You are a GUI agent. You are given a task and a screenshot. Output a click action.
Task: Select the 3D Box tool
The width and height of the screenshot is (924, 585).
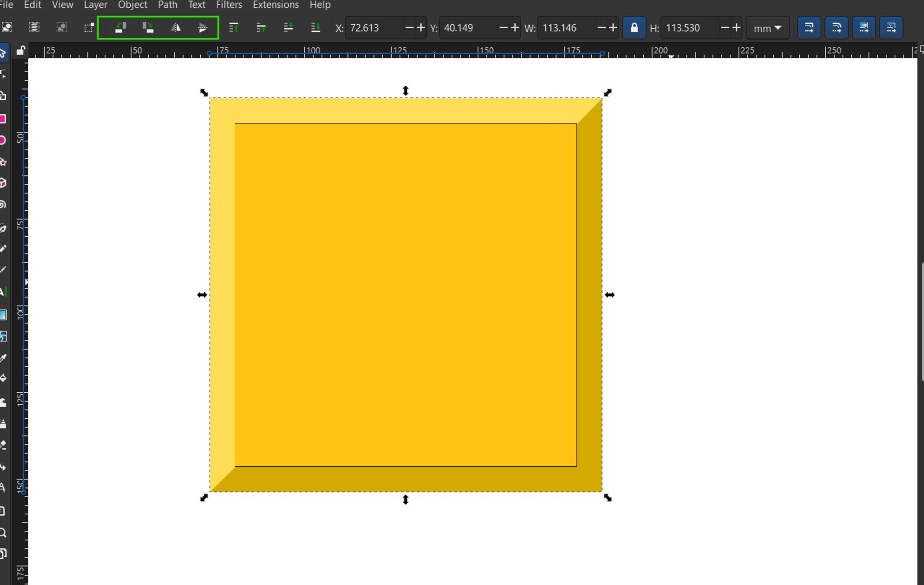point(3,183)
